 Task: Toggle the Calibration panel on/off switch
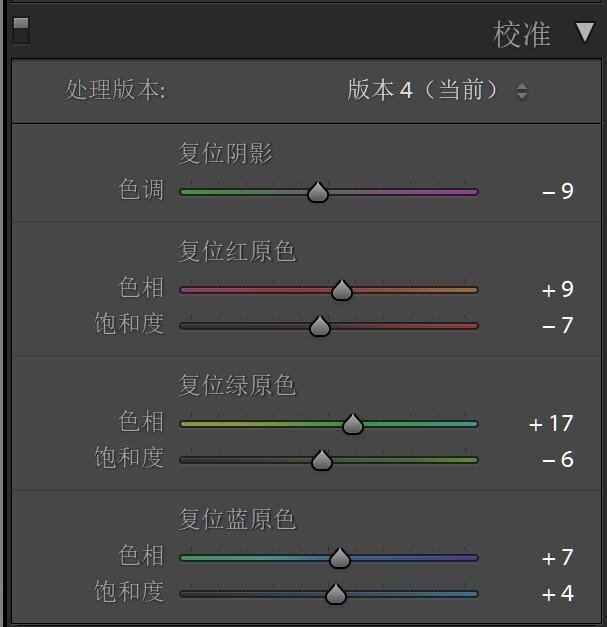click(21, 30)
